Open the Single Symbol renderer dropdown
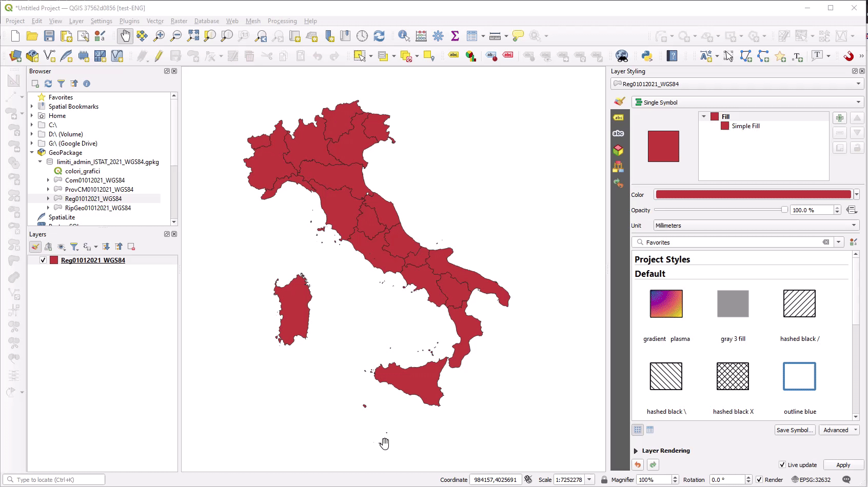Image resolution: width=868 pixels, height=487 pixels. tap(747, 103)
